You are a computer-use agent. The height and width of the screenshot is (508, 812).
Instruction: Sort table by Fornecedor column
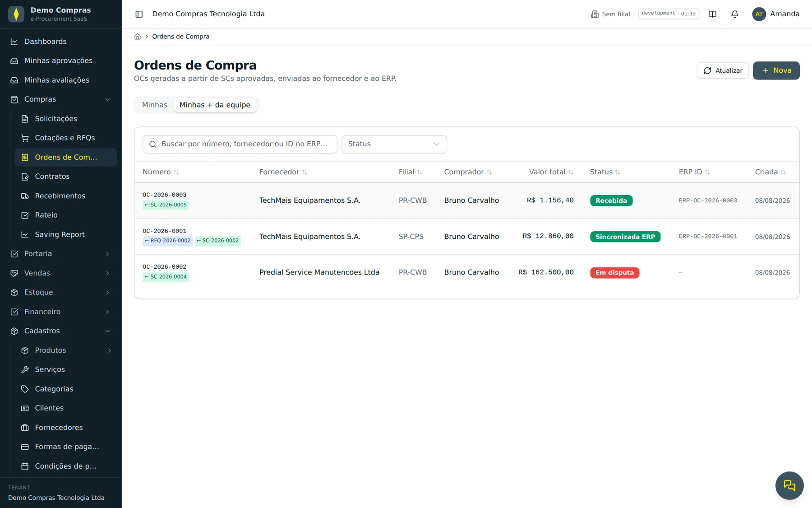(283, 172)
